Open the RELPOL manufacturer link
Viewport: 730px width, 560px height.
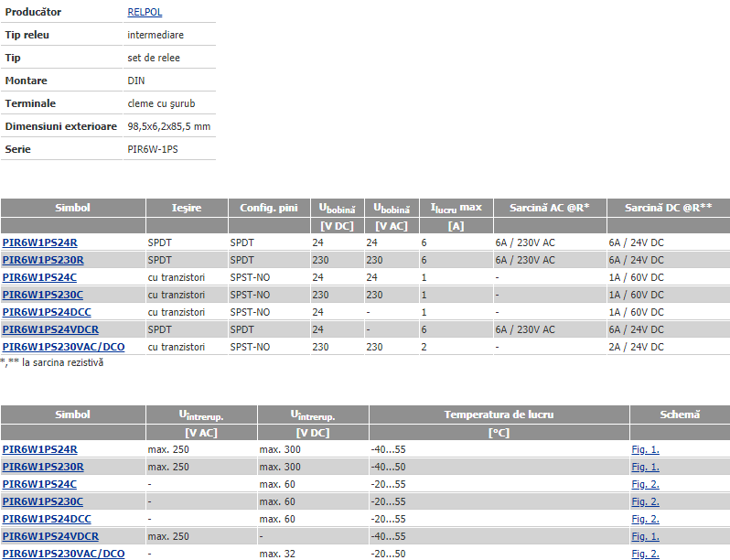(x=145, y=12)
